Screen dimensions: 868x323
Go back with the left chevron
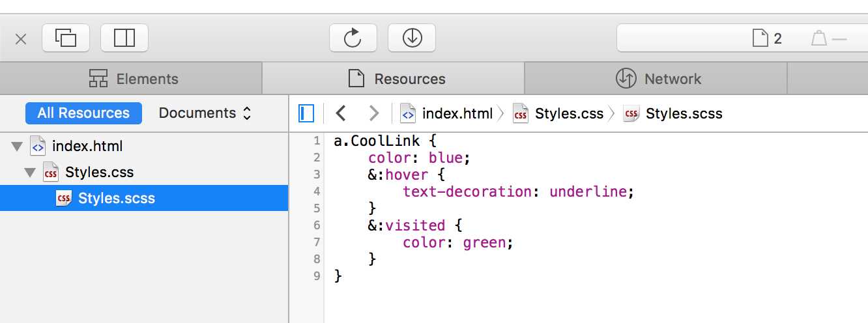pyautogui.click(x=340, y=113)
